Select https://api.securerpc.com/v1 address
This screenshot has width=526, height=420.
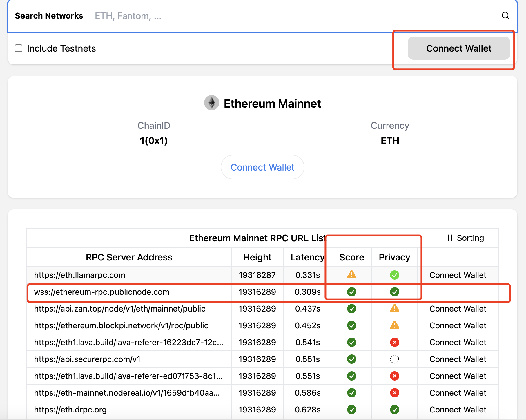coord(87,359)
